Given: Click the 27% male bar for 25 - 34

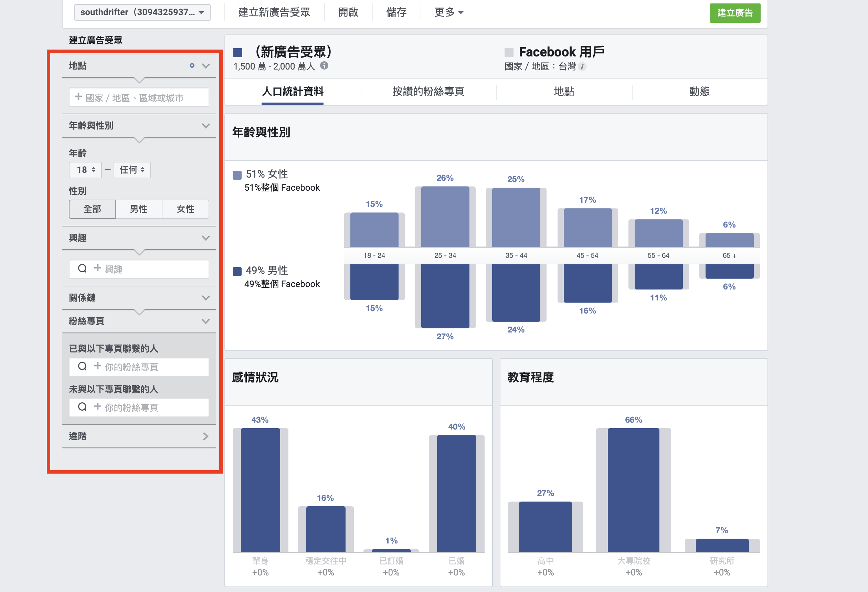Looking at the screenshot, I should (445, 296).
